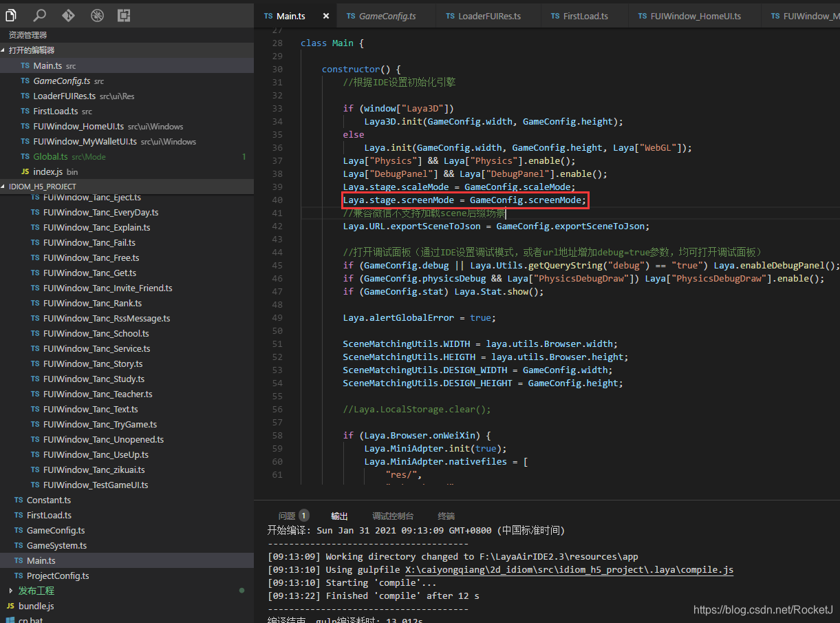
Task: Open FUIWindow_TestGameUI.ts file
Action: (x=127, y=485)
